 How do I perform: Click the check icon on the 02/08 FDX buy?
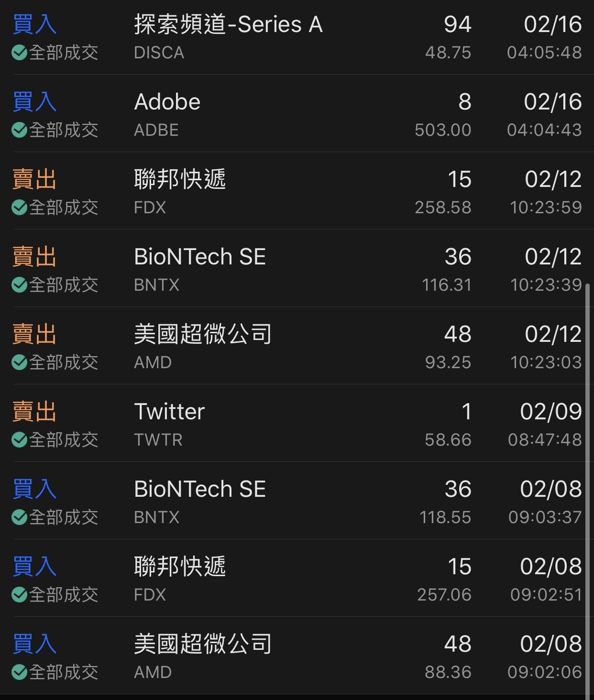[19, 595]
